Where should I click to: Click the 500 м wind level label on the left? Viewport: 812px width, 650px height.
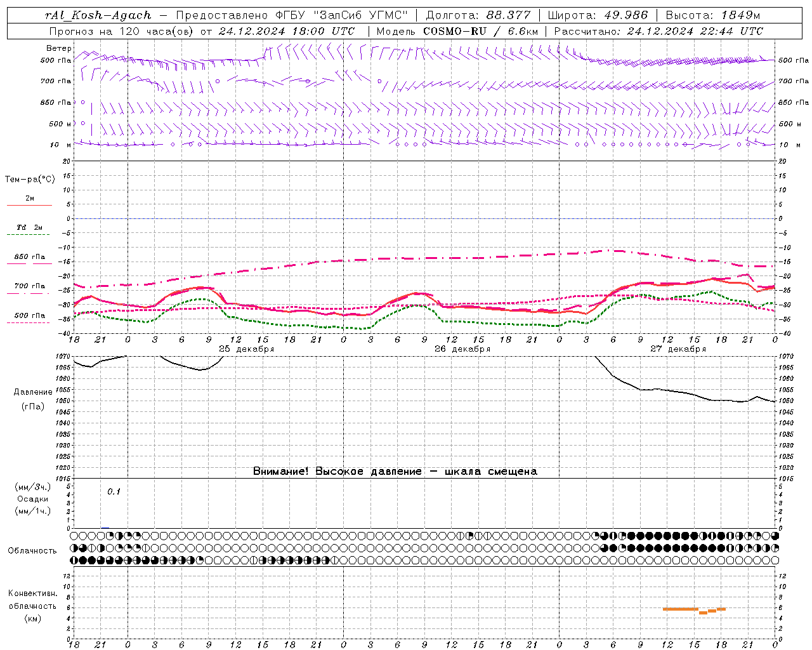[x=60, y=124]
